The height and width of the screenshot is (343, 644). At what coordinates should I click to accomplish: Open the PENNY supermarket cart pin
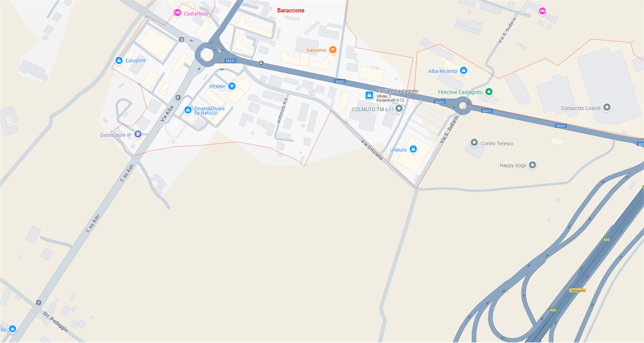(x=231, y=87)
